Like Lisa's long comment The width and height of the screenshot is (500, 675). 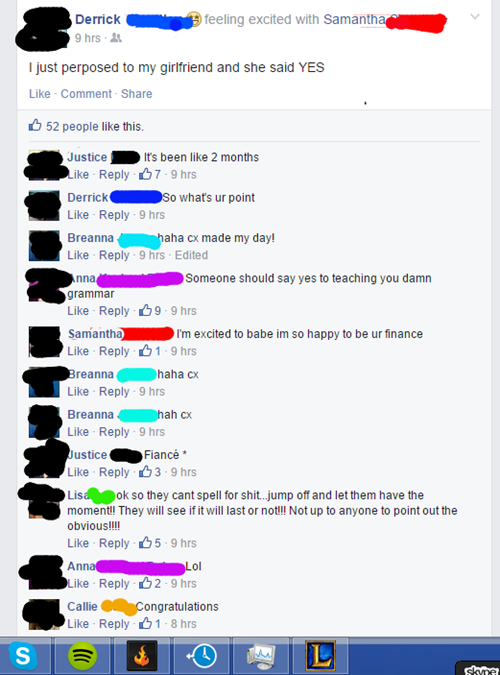point(78,543)
